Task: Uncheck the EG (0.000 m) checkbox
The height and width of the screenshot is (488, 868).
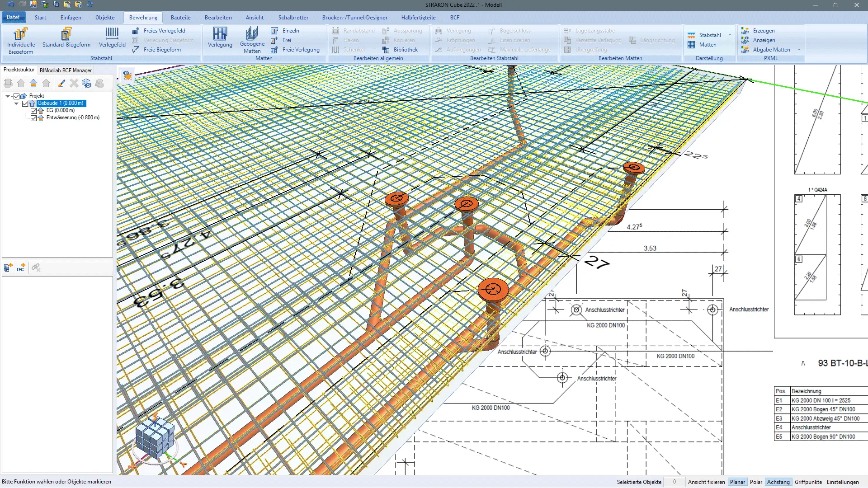Action: 33,111
